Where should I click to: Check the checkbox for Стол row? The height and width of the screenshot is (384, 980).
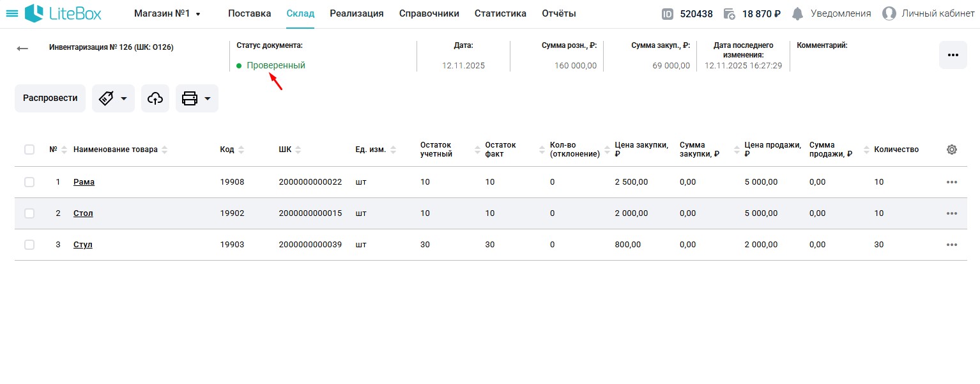click(29, 213)
